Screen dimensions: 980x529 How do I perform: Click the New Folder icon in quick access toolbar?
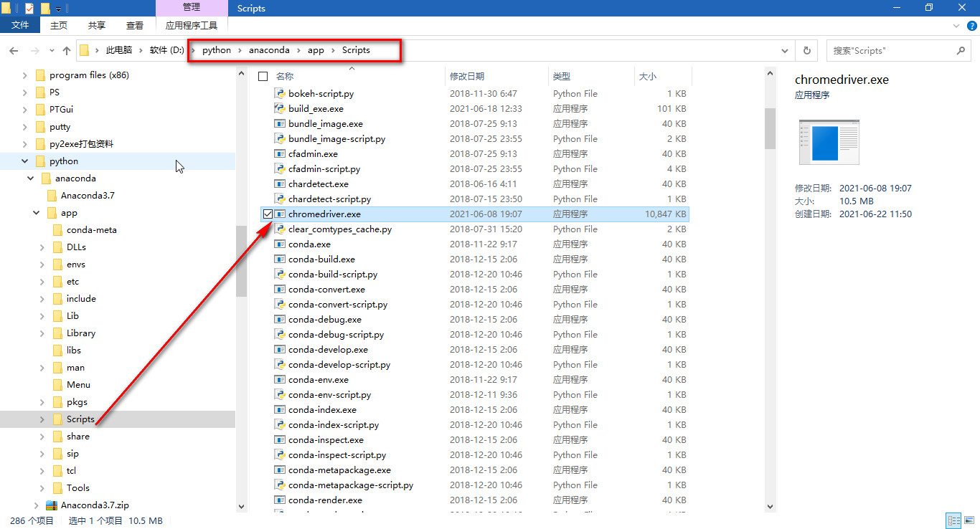click(45, 8)
